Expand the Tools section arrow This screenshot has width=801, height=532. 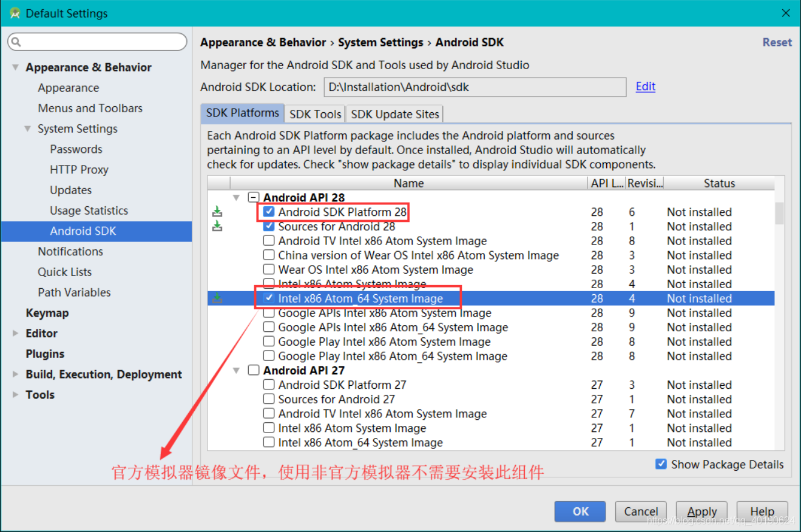click(x=15, y=394)
